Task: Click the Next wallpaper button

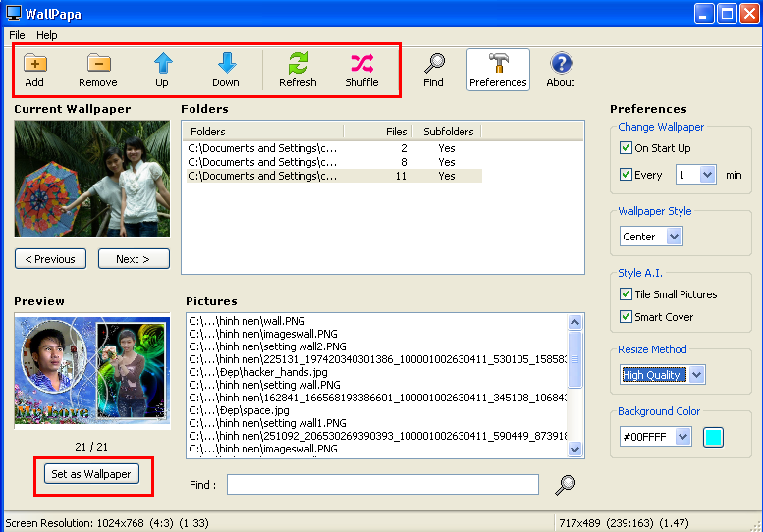Action: (x=134, y=259)
